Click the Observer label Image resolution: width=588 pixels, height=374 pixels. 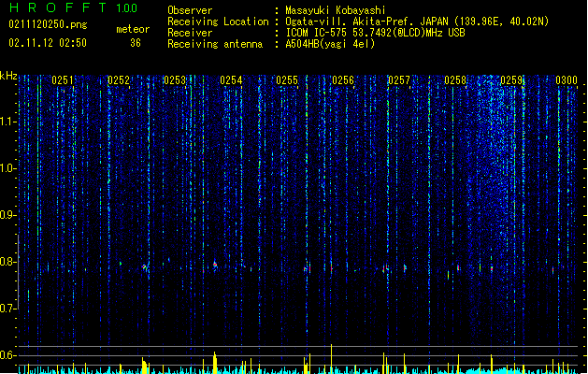tap(190, 10)
